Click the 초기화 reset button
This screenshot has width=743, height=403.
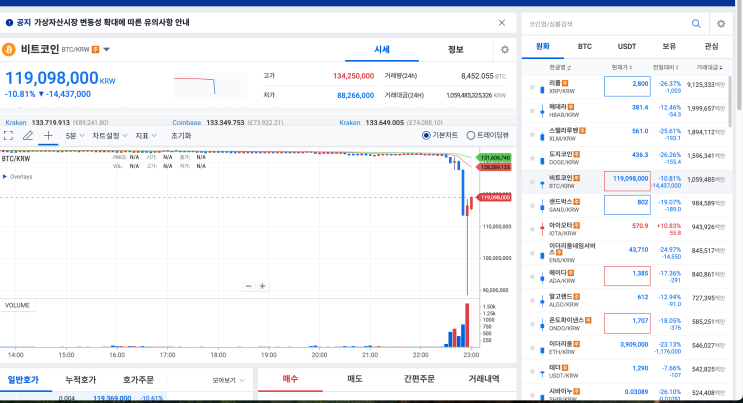pyautogui.click(x=181, y=136)
